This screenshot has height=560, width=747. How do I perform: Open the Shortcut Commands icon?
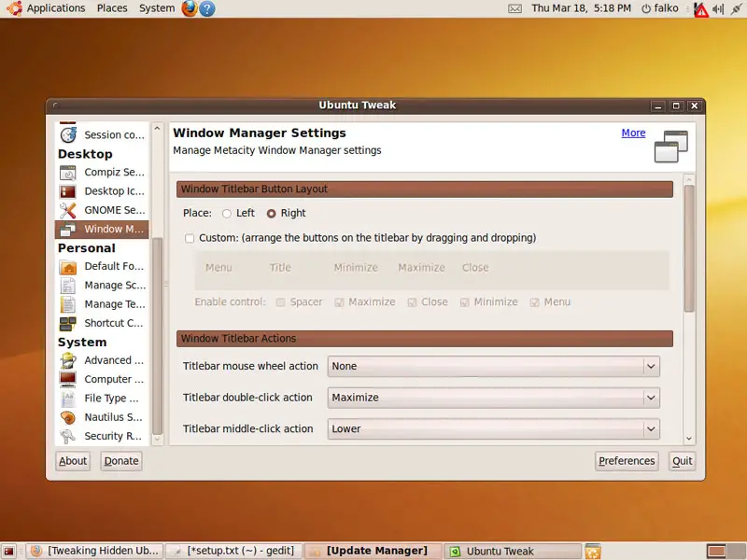click(x=68, y=323)
